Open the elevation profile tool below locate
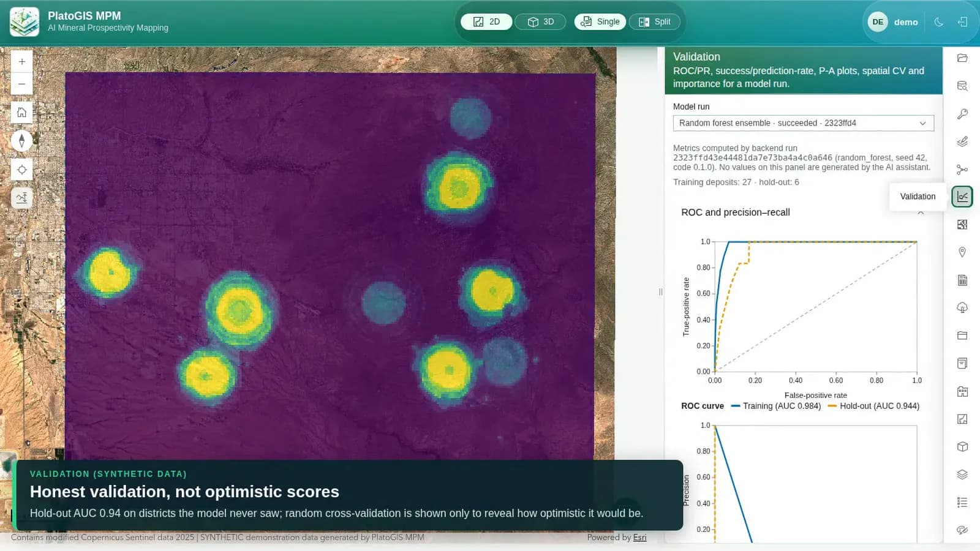The width and height of the screenshot is (980, 551). point(22,198)
